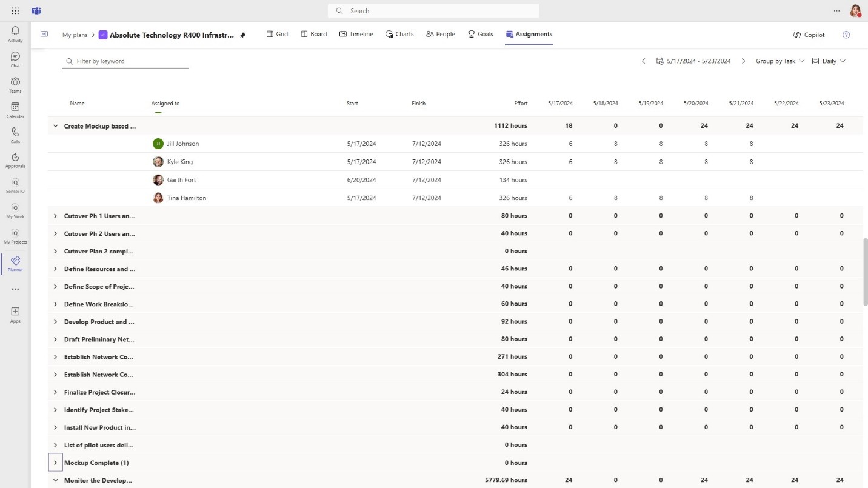Click the My plans breadcrumb link

point(75,35)
